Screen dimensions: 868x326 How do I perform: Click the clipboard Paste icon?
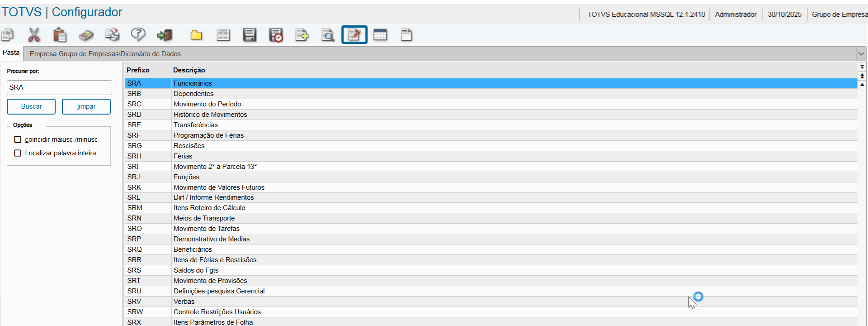[x=60, y=35]
